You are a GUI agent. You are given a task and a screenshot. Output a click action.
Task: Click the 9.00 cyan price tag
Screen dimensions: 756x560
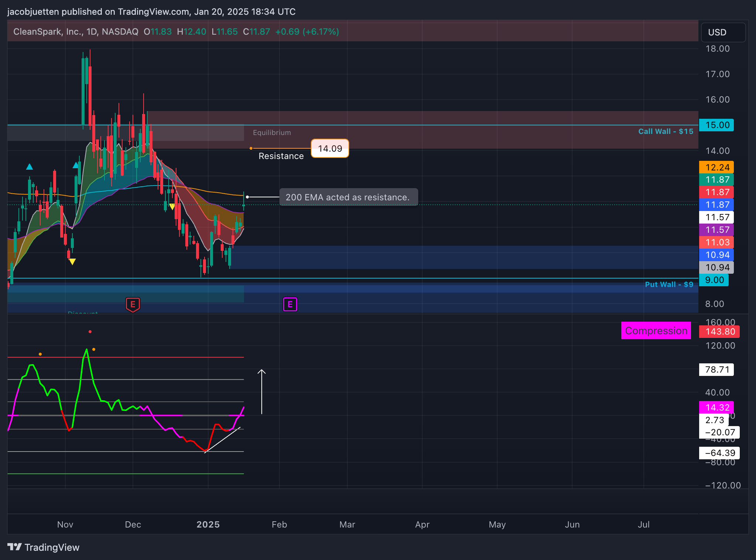pyautogui.click(x=714, y=280)
